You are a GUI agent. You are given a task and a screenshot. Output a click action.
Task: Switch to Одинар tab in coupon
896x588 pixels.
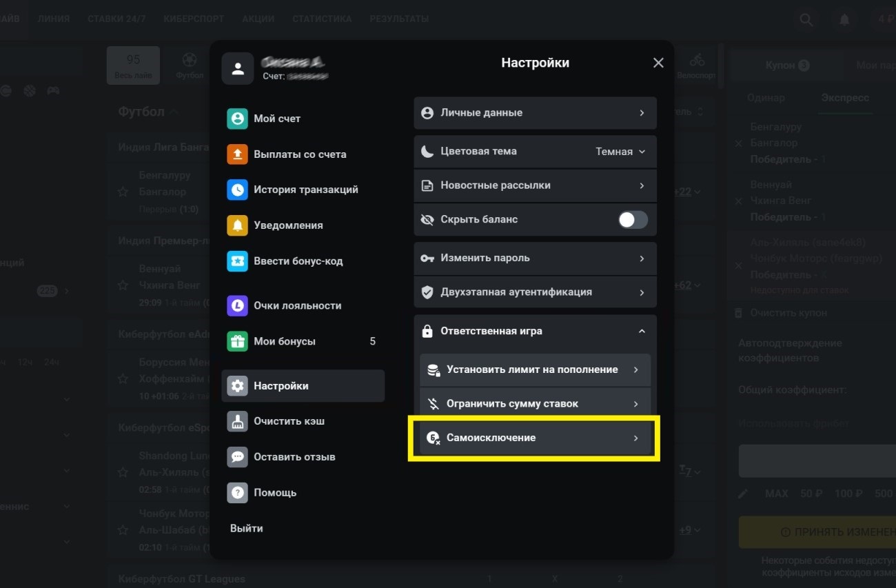coord(766,98)
